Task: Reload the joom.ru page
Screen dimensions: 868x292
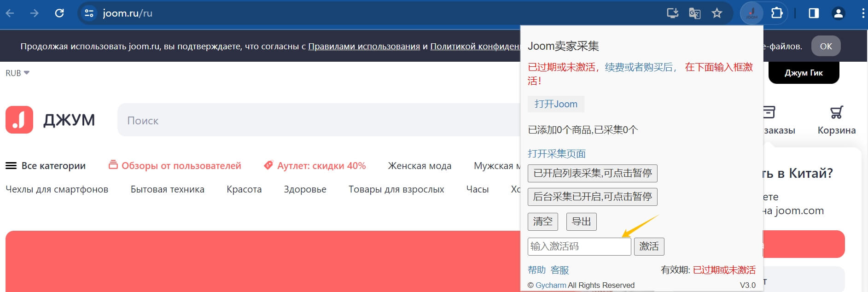Action: point(59,13)
